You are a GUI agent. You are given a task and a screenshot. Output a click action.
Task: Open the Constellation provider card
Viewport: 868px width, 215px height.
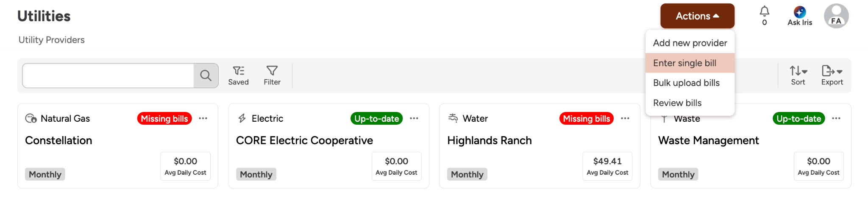pyautogui.click(x=58, y=140)
